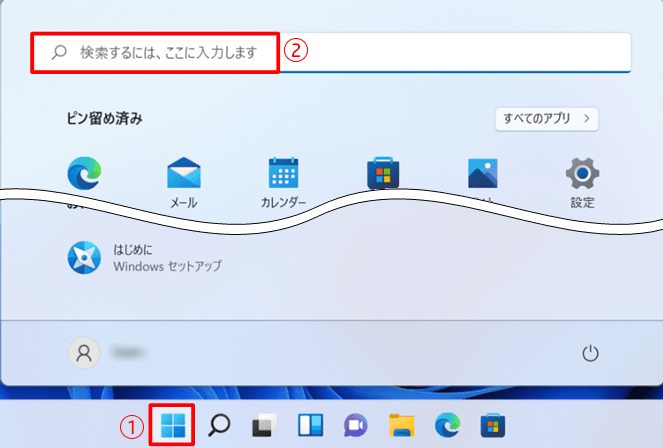Image resolution: width=663 pixels, height=448 pixels.
Task: Open the カレンダー pinned app
Action: pyautogui.click(x=283, y=175)
